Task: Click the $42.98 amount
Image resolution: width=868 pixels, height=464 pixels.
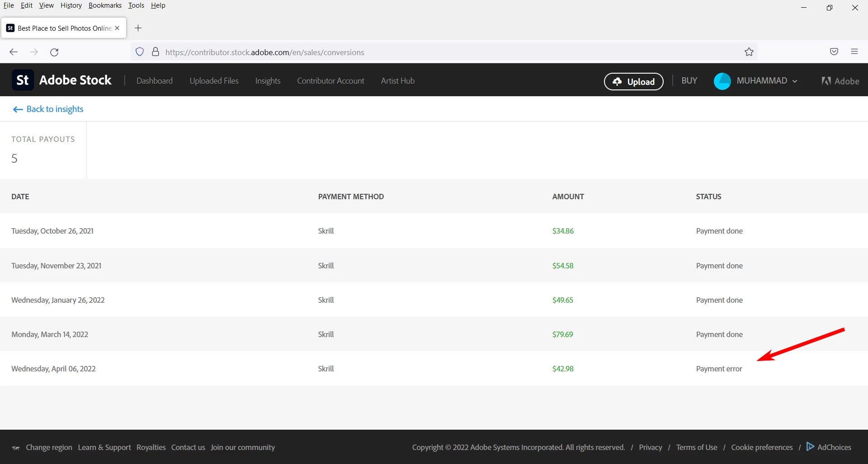Action: pos(563,369)
